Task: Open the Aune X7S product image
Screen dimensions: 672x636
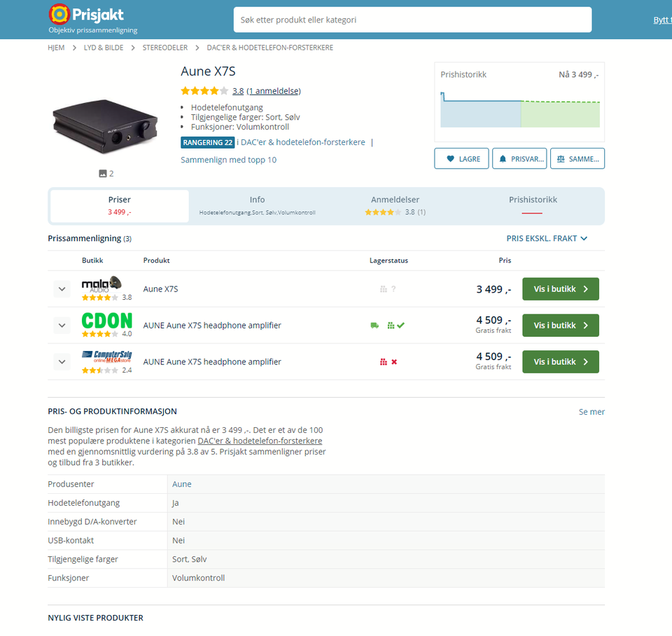Action: [106, 127]
